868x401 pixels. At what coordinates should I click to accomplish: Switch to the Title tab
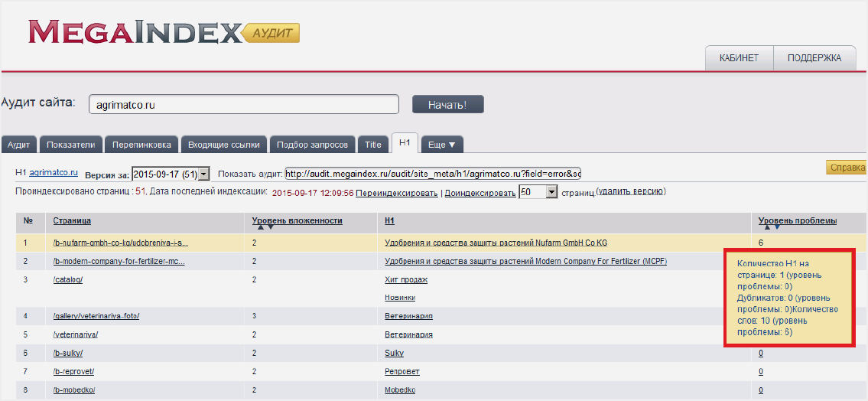pos(372,145)
